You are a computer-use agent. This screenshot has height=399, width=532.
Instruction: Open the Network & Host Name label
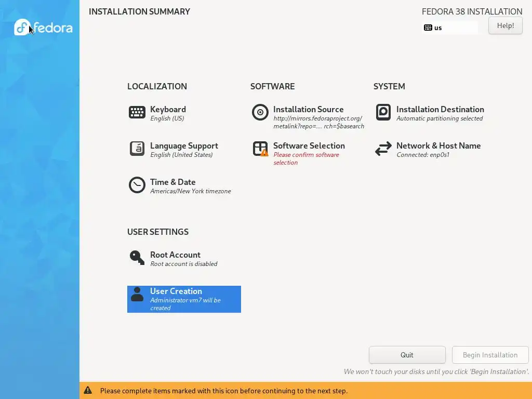pos(438,145)
